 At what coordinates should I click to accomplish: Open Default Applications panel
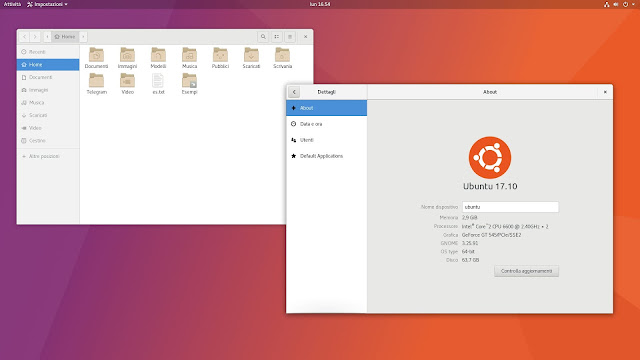pyautogui.click(x=327, y=156)
